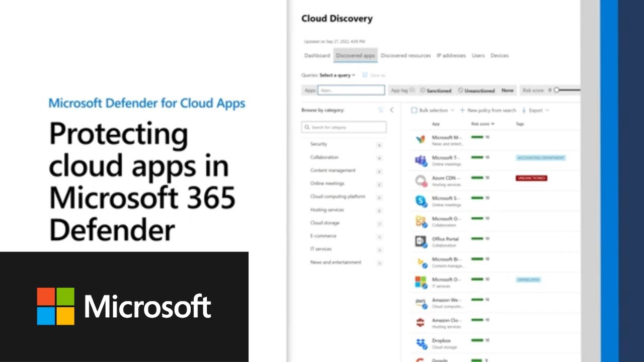This screenshot has height=362, width=644.
Task: Click the Office Portal app name
Action: [x=445, y=239]
